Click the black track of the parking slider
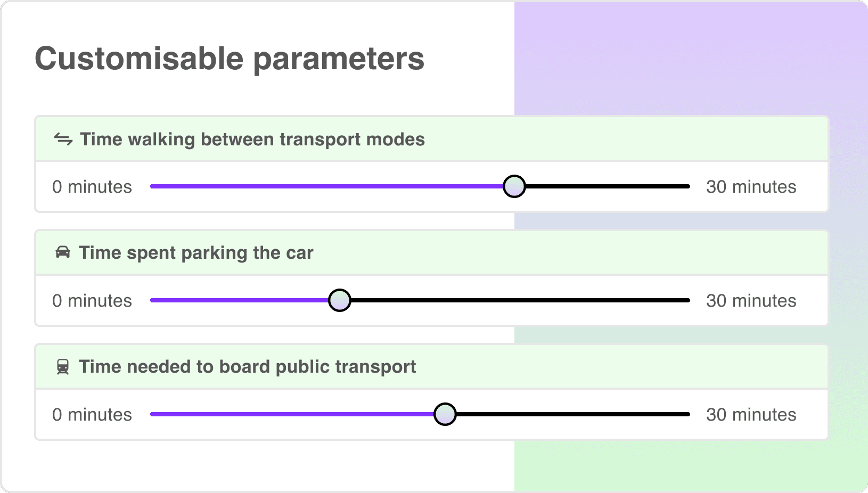The width and height of the screenshot is (868, 493). [533, 300]
